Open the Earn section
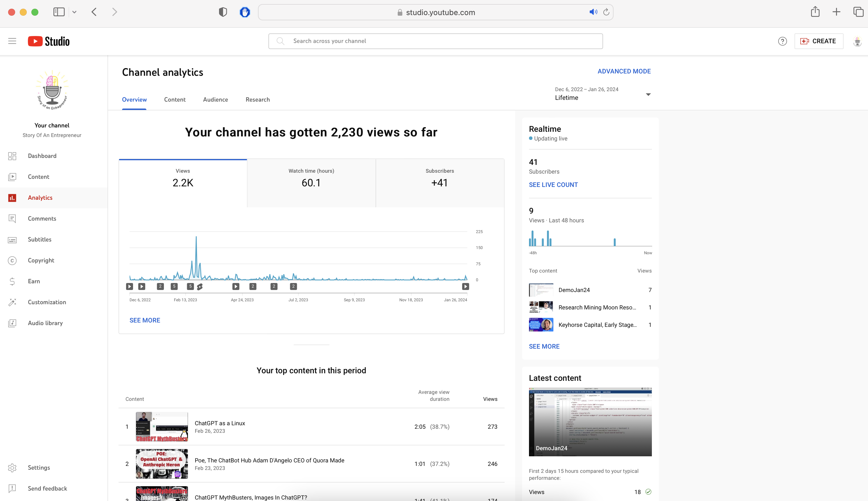 (x=54, y=281)
